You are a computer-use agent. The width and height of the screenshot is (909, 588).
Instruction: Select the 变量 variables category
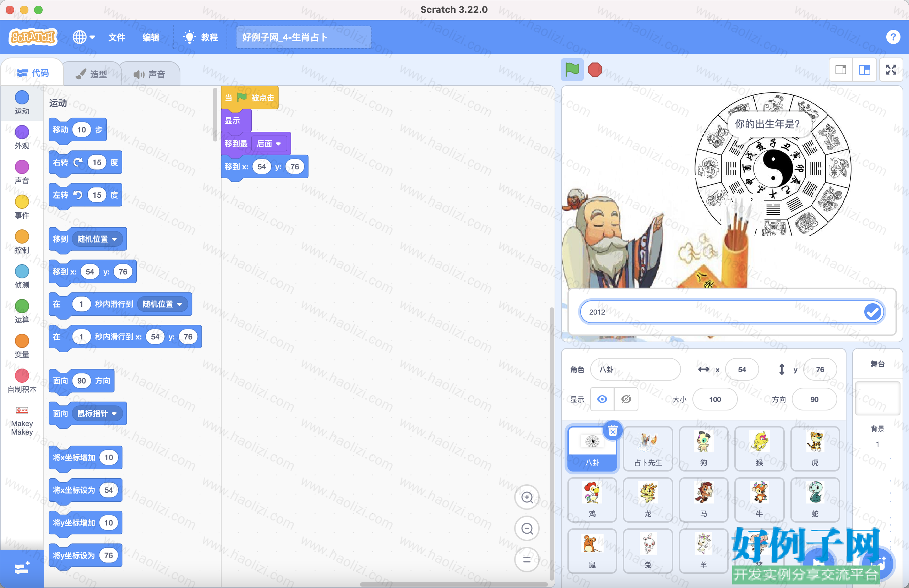tap(22, 346)
